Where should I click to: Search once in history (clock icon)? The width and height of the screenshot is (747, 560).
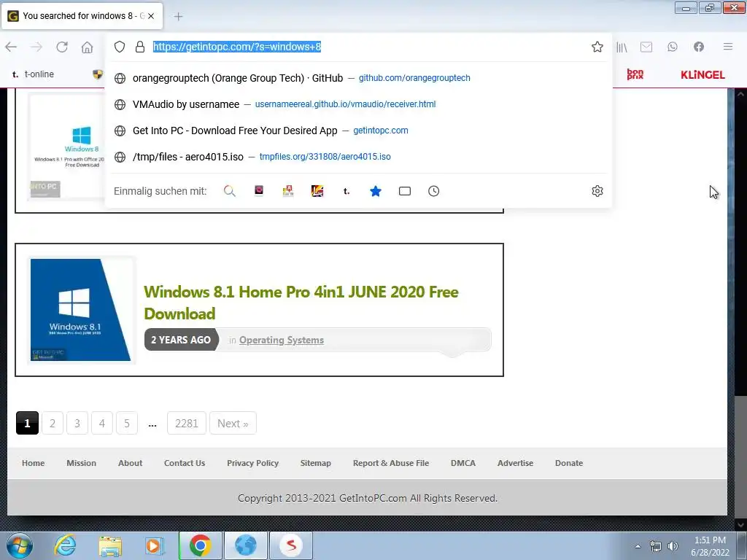(433, 191)
